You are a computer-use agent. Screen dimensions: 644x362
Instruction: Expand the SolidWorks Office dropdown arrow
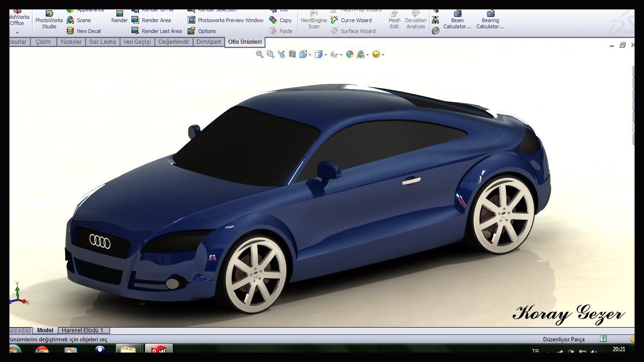(17, 33)
